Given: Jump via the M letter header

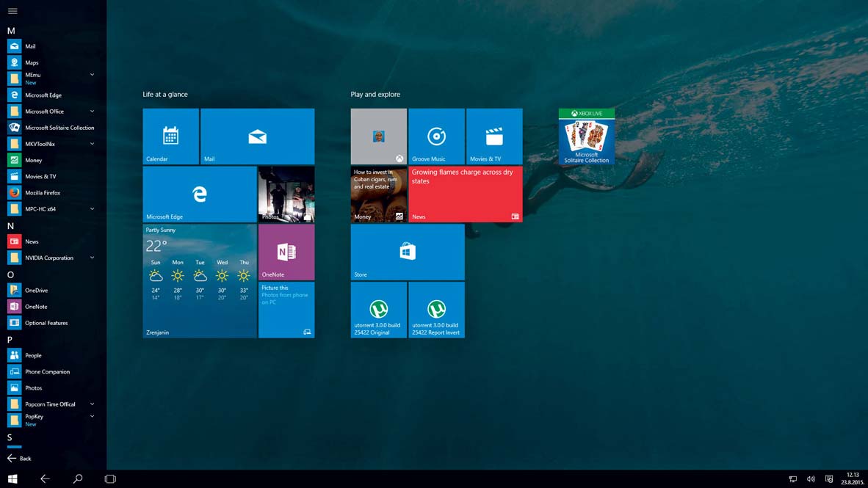Looking at the screenshot, I should [11, 31].
